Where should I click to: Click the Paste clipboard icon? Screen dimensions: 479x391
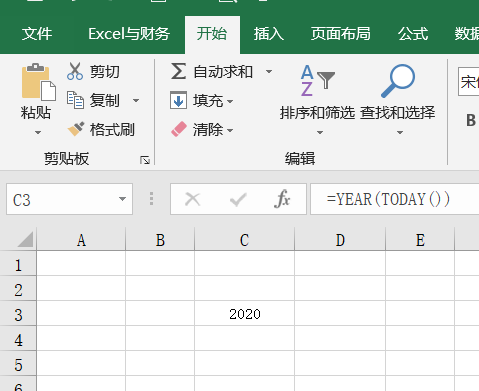point(38,82)
